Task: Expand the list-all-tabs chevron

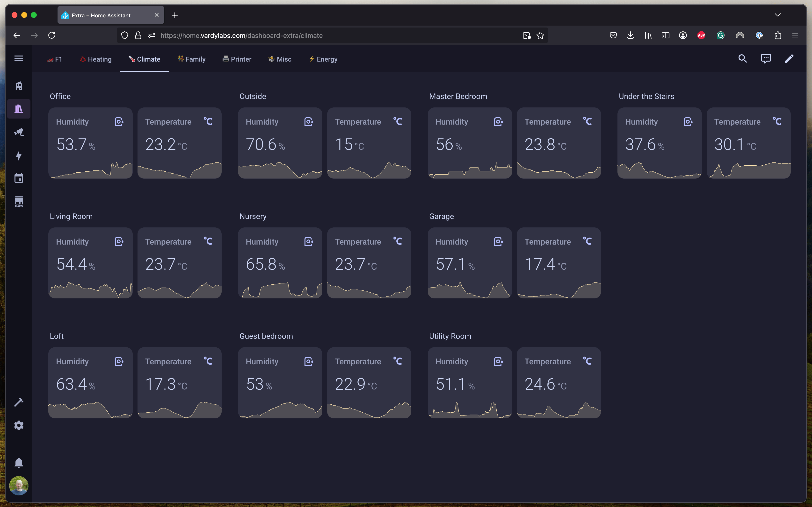Action: 777,15
